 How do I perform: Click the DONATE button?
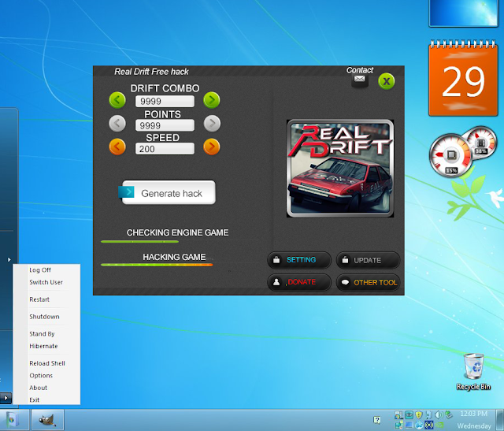(299, 282)
